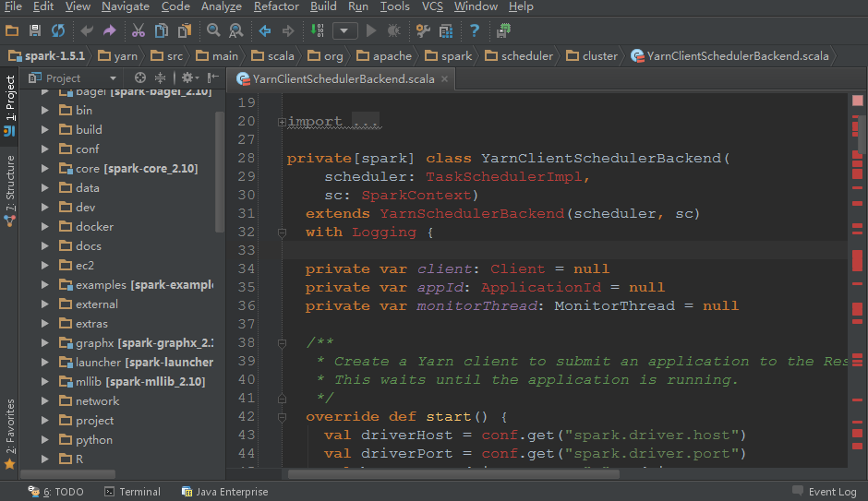The image size is (868, 501).
Task: Click the Cut scissors icon
Action: [x=139, y=30]
